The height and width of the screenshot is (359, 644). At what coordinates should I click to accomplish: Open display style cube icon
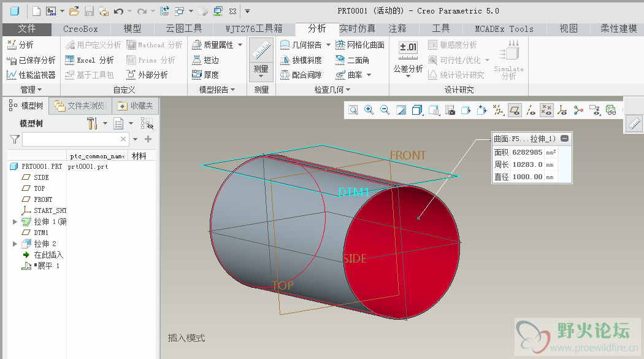pos(417,110)
